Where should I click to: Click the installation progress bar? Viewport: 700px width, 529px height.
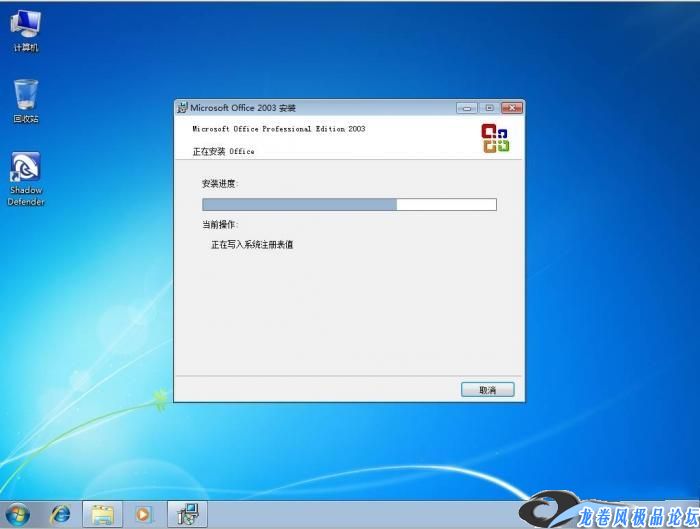point(349,204)
